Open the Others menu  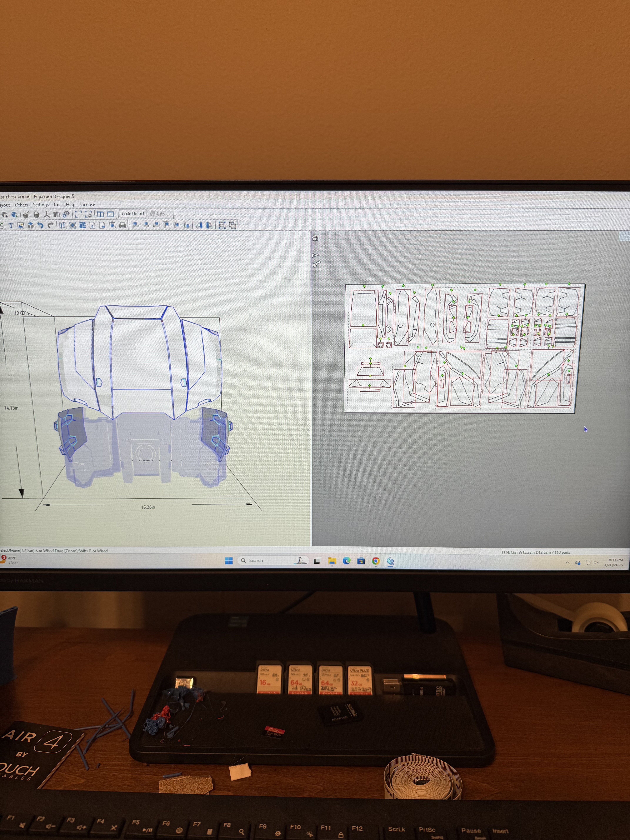tap(21, 205)
